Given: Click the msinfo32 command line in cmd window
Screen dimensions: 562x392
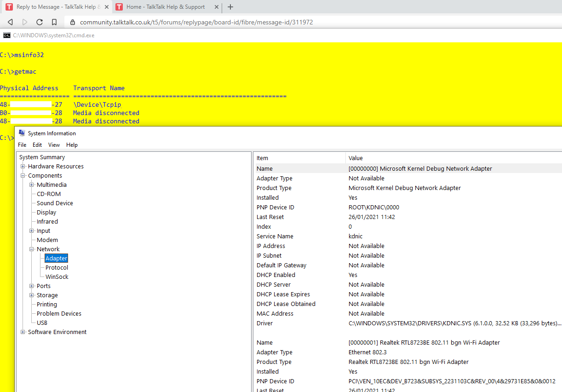Looking at the screenshot, I should (x=22, y=55).
